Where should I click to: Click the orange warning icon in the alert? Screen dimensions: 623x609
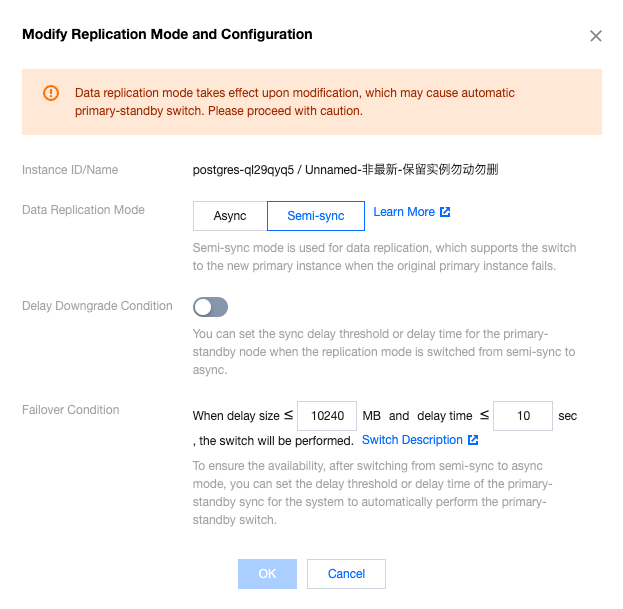coord(50,93)
